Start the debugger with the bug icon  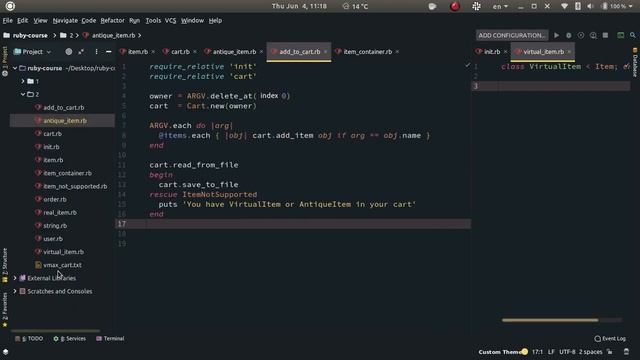pos(569,36)
